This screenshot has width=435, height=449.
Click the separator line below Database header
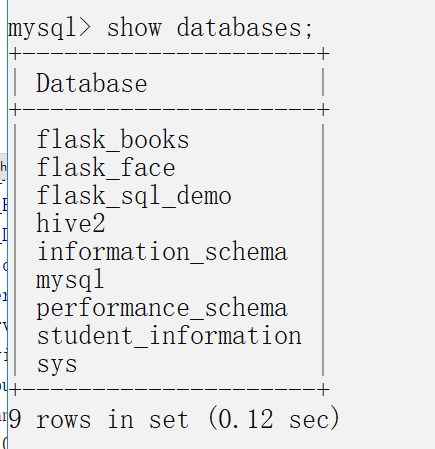click(169, 109)
